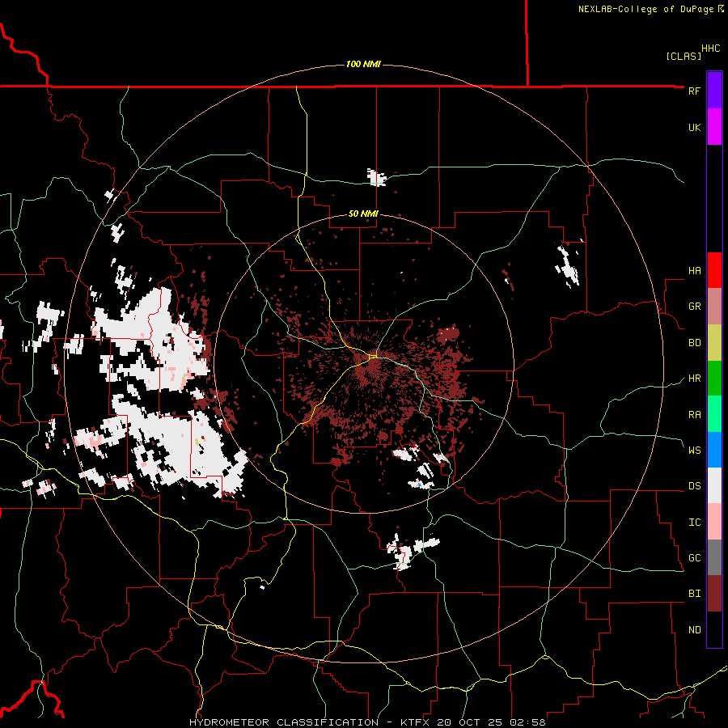Click the HR legend label
This screenshot has width=728, height=728.
tap(694, 379)
